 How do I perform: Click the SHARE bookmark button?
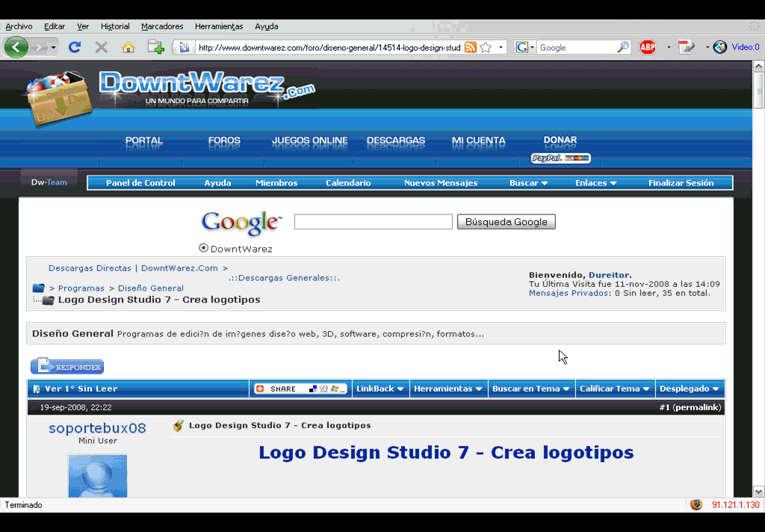(x=300, y=389)
